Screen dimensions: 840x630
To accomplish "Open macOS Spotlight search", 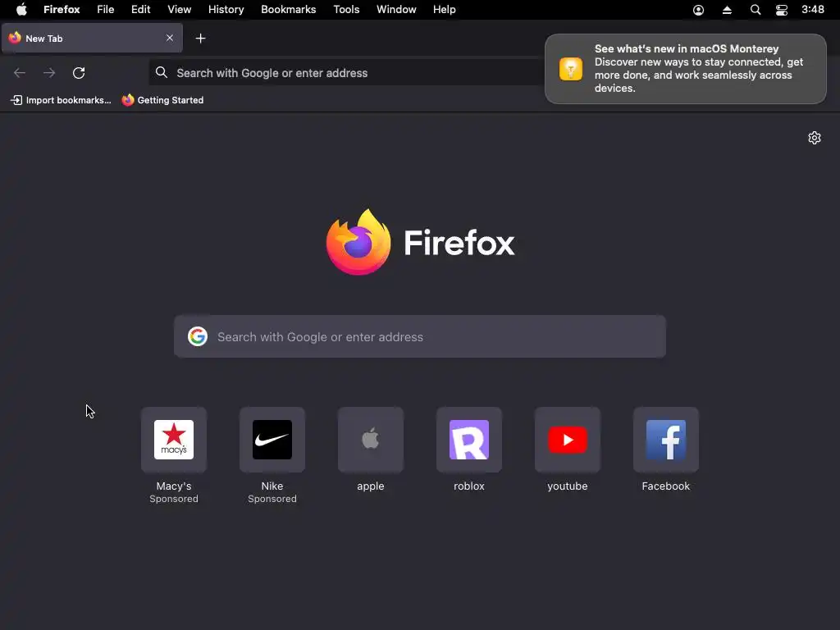I will click(756, 10).
